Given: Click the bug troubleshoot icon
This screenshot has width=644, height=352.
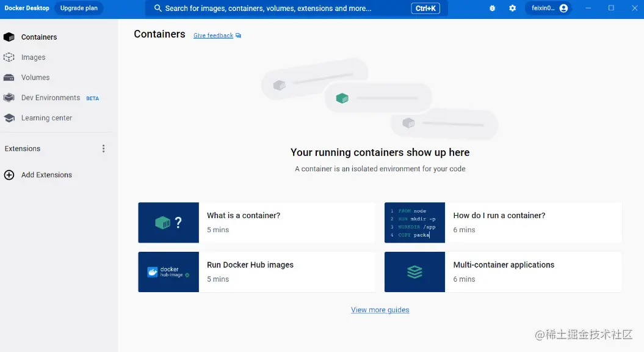Looking at the screenshot, I should 492,8.
